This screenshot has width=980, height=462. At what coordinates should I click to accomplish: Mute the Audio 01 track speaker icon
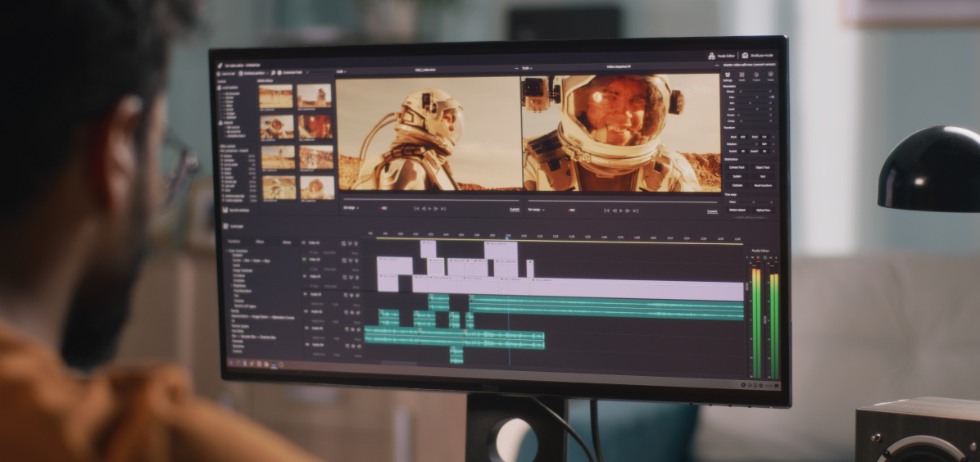[358, 295]
